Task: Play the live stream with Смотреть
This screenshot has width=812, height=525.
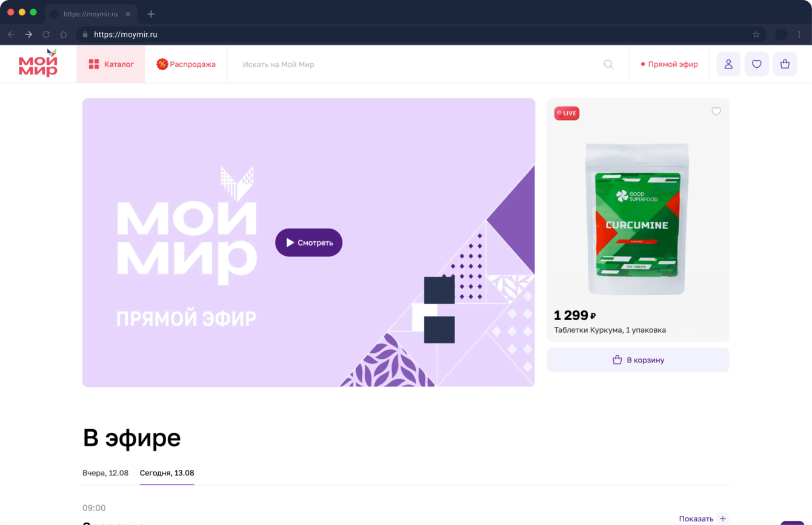Action: click(309, 242)
